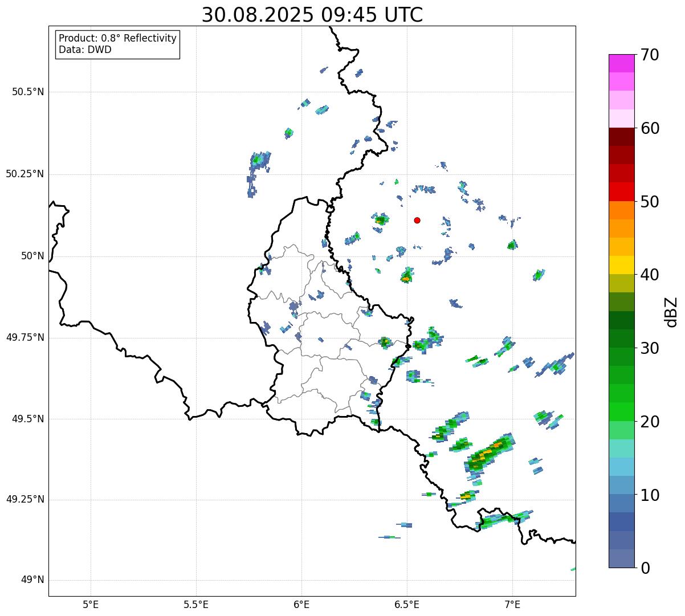
Task: Click the yellow colorbar swatch near 40
Action: pos(622,266)
